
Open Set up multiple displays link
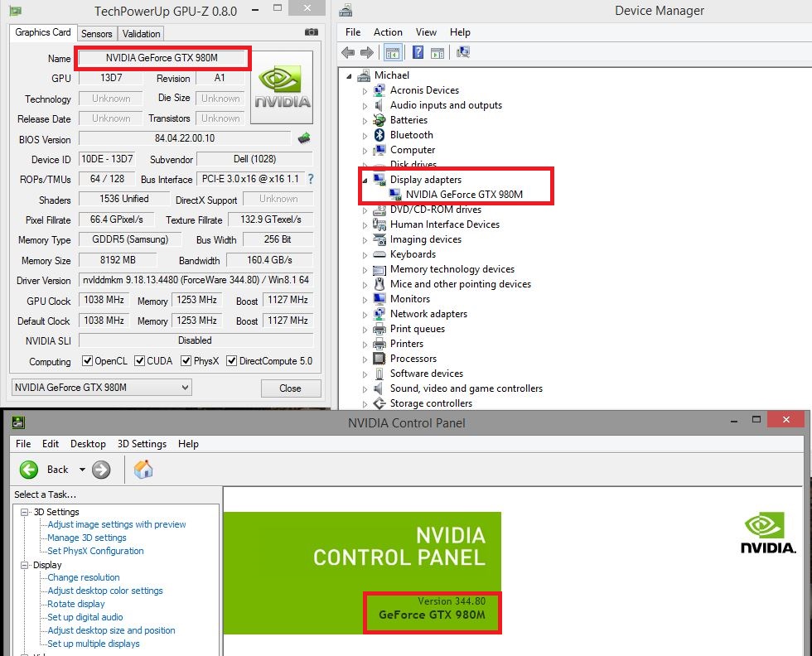[x=94, y=644]
